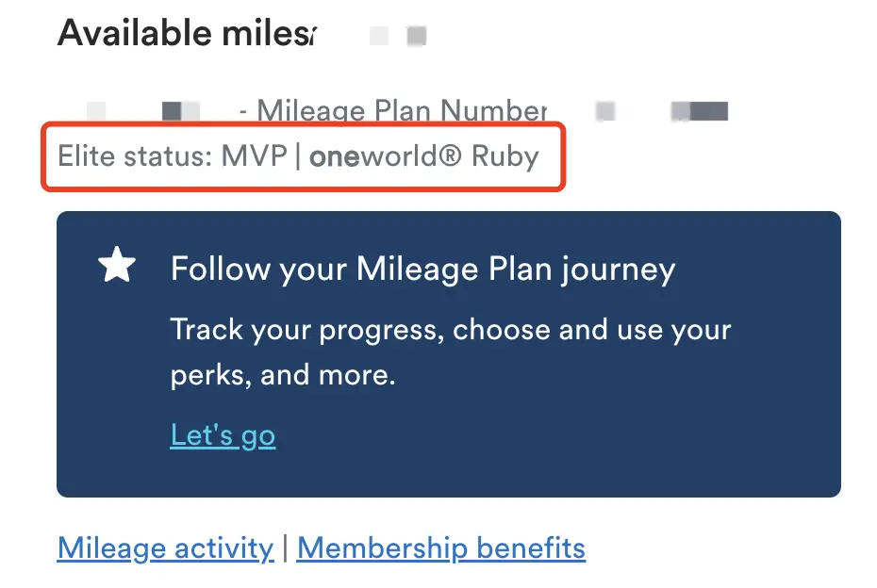Click the registered trademark symbol after oneworld
This screenshot has height=588, width=877.
click(450, 155)
